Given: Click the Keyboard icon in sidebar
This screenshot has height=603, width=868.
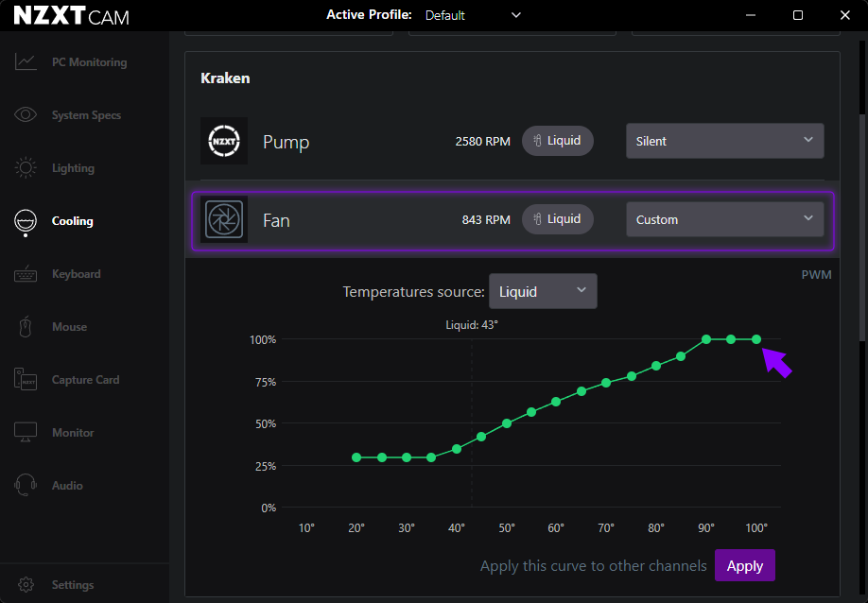Looking at the screenshot, I should [x=26, y=274].
